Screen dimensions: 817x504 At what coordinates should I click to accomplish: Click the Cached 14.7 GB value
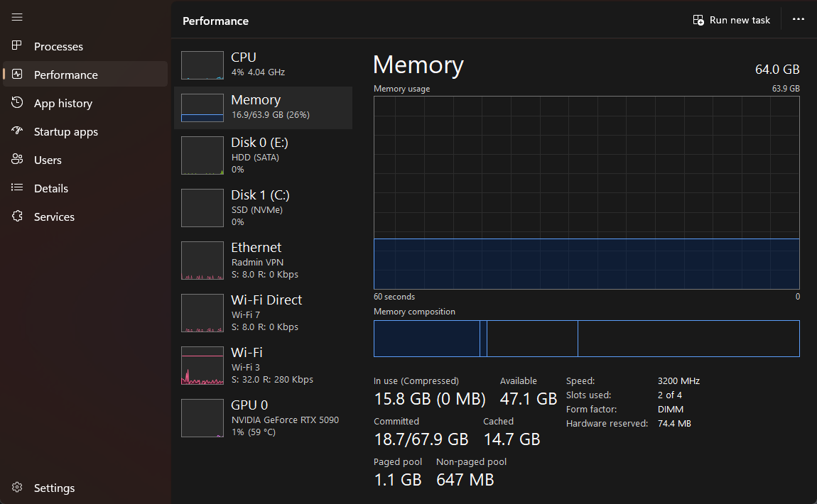(x=512, y=439)
